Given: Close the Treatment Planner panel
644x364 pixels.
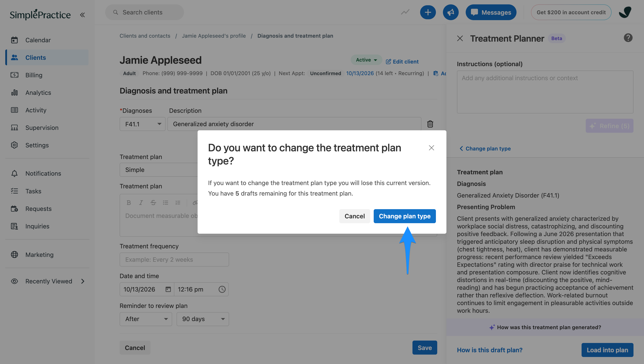Looking at the screenshot, I should coord(460,38).
